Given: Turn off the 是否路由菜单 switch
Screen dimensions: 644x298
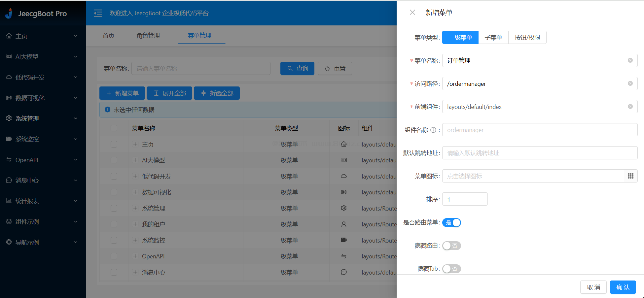Looking at the screenshot, I should point(451,222).
